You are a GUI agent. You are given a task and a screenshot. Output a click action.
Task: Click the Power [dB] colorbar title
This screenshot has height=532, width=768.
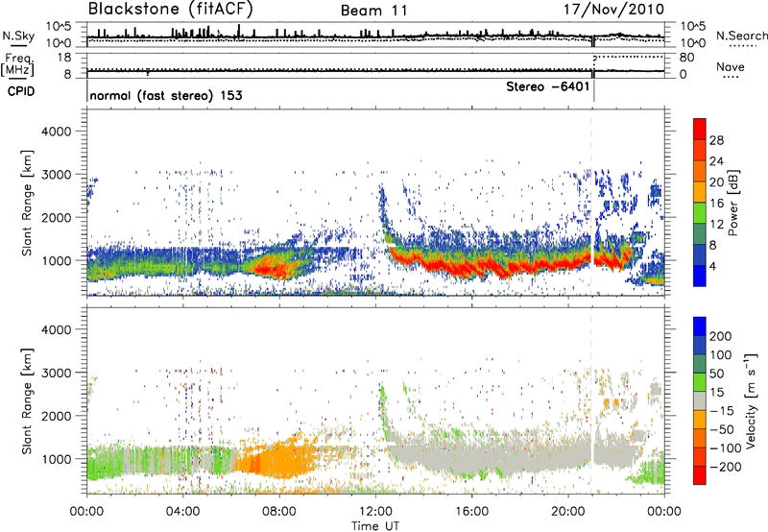[x=732, y=203]
